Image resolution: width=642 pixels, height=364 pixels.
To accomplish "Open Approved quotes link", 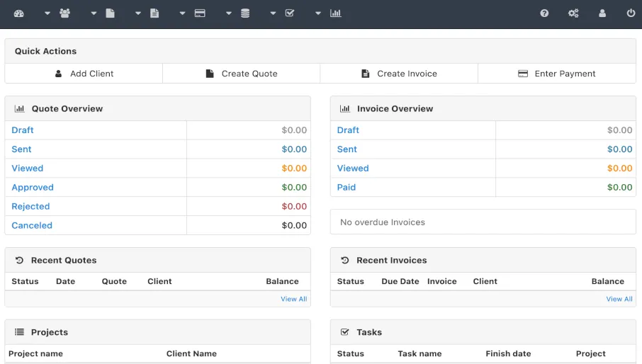I will point(33,188).
